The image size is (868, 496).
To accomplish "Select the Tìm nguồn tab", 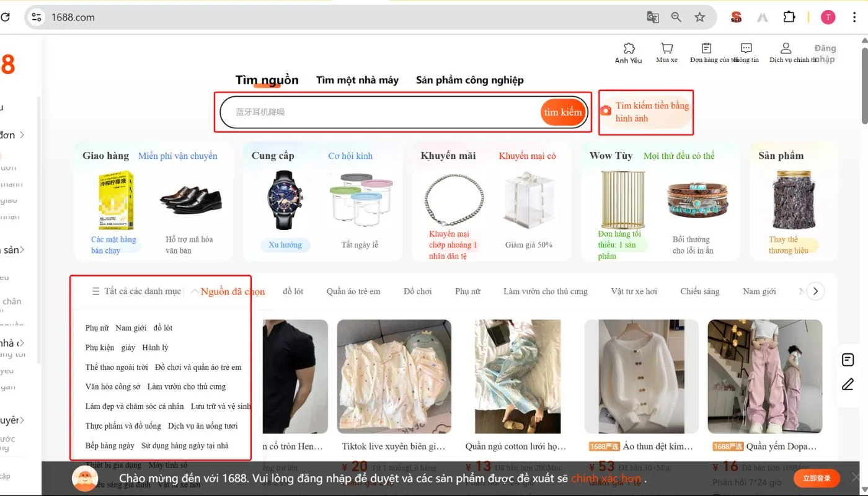I will (267, 80).
